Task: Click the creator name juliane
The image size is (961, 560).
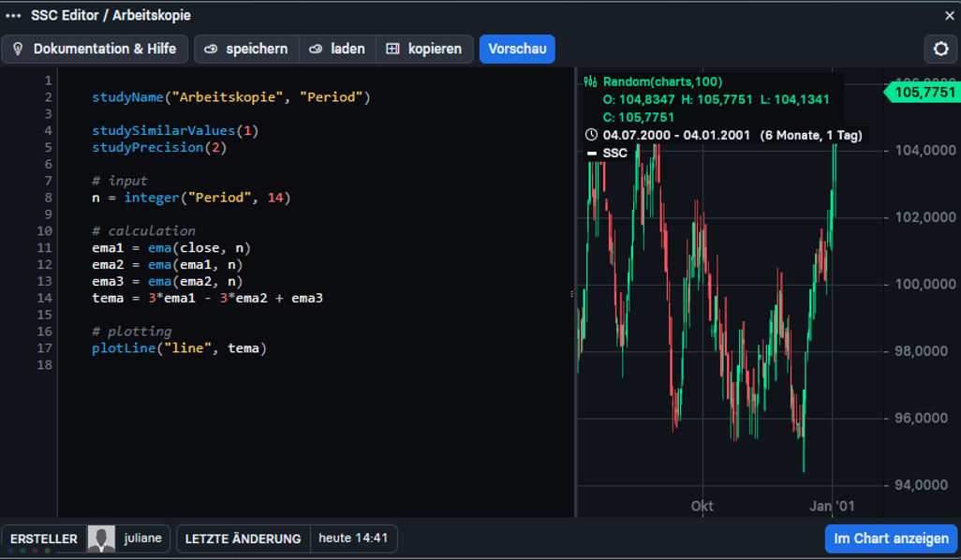Action: tap(142, 538)
